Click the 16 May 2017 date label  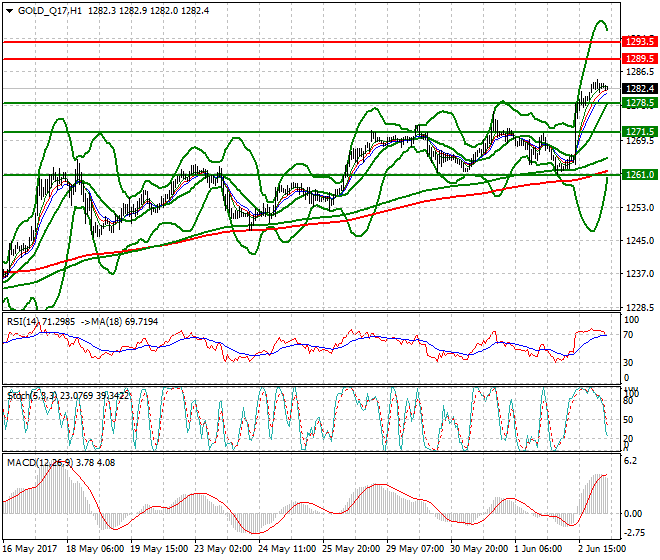point(29,549)
